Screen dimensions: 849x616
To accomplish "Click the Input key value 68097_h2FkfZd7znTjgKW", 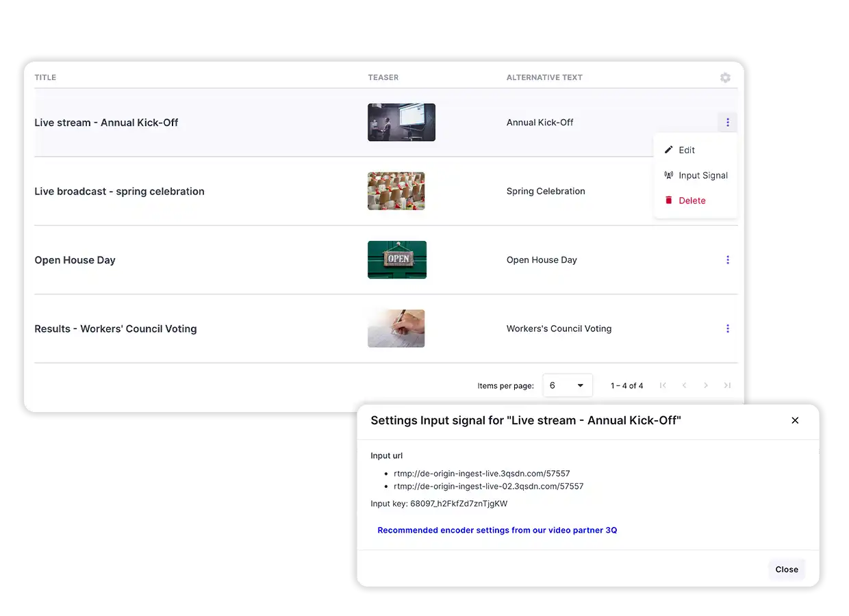I will tap(459, 504).
